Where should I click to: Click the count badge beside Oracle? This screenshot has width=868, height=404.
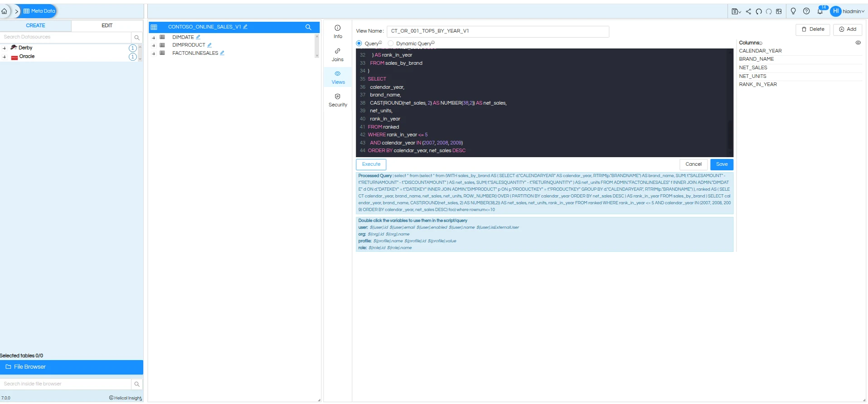[x=132, y=57]
